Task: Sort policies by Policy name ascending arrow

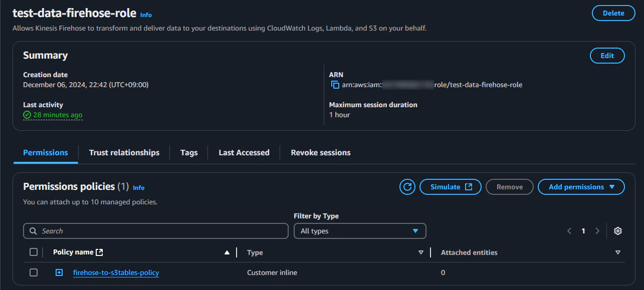Action: [227, 252]
